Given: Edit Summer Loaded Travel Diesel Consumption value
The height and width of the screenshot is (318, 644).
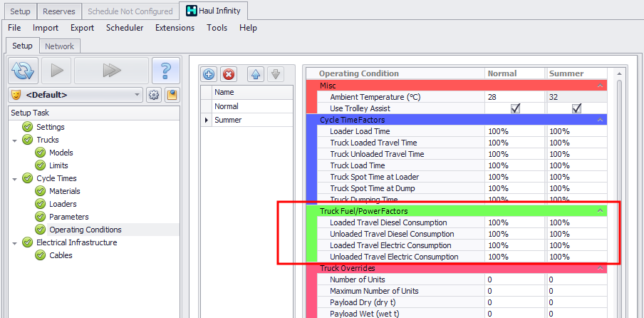Looking at the screenshot, I should 577,222.
